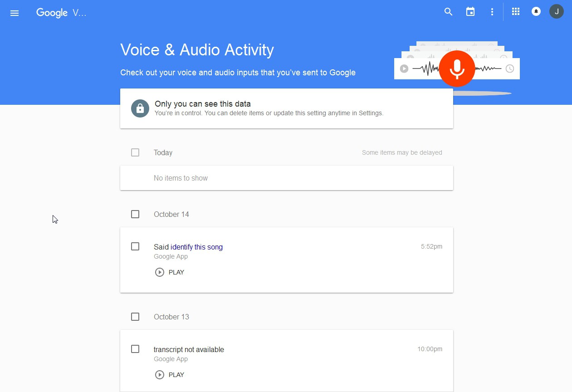Viewport: 572px width, 392px height.
Task: Open the notifications bell icon
Action: click(536, 12)
